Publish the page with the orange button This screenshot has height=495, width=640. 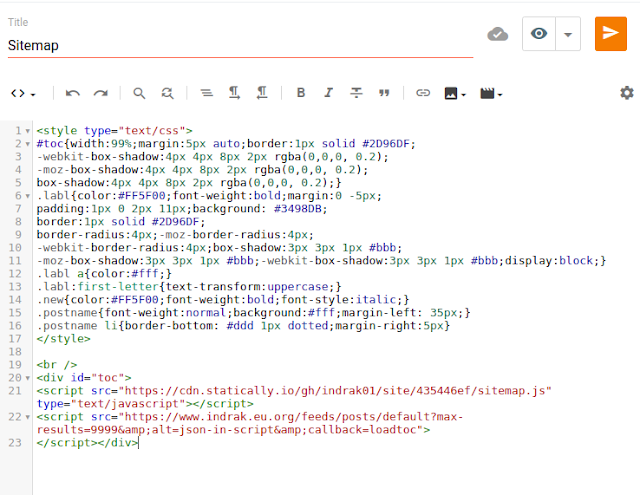611,33
